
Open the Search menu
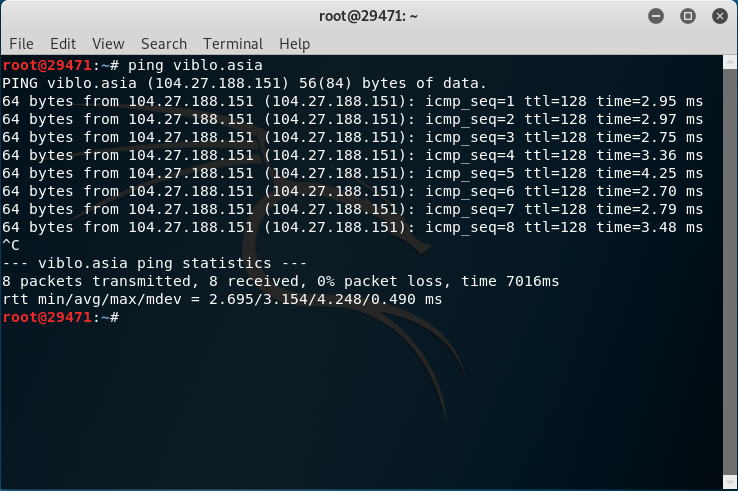point(164,44)
